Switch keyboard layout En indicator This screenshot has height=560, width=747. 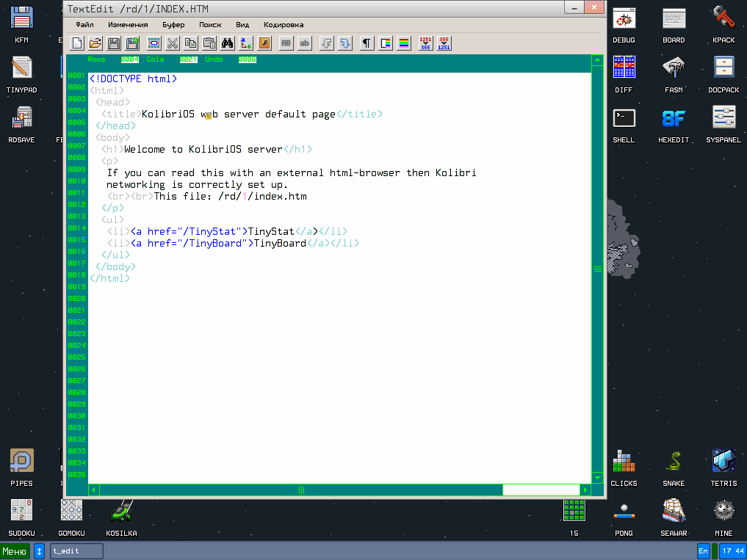pyautogui.click(x=704, y=550)
